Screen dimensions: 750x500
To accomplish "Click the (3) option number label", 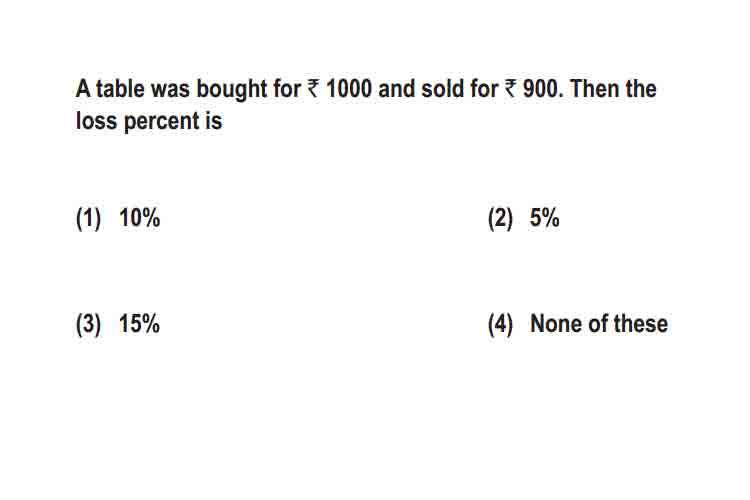I will (88, 324).
